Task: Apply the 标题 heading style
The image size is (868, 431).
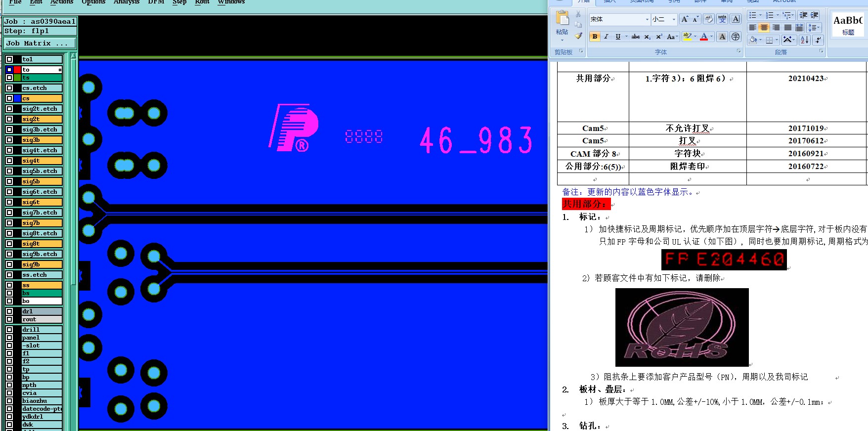Action: click(848, 25)
